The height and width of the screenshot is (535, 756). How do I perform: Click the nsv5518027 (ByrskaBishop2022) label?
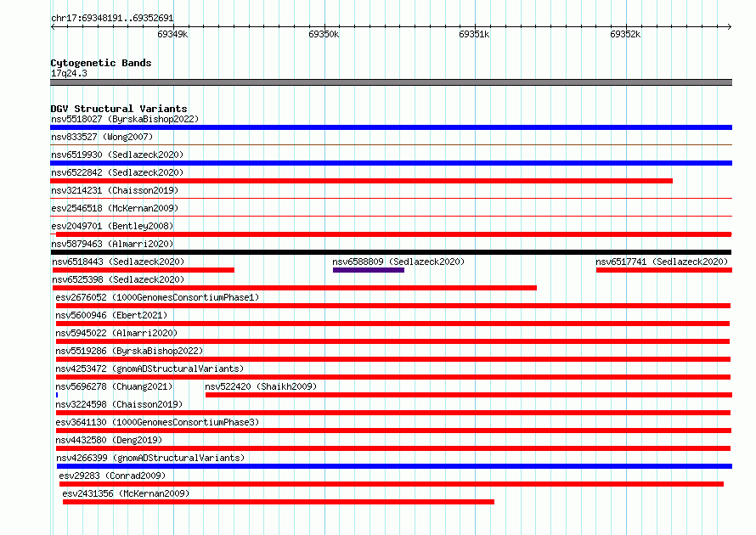click(125, 119)
